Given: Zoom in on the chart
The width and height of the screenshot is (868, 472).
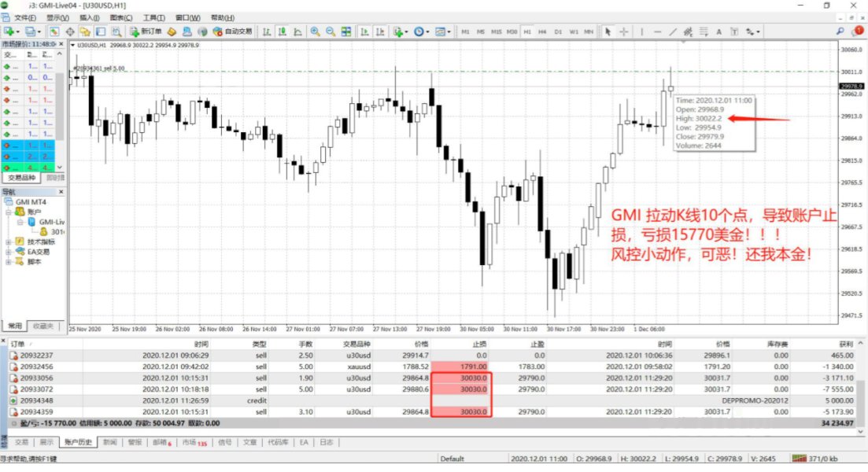Looking at the screenshot, I should pyautogui.click(x=315, y=31).
